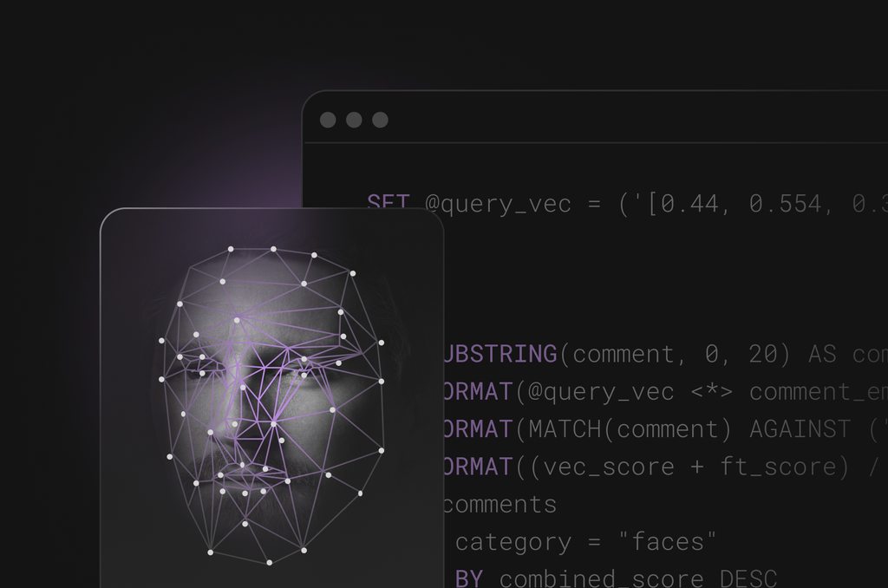The width and height of the screenshot is (888, 588).
Task: Click the 'comments' table name line
Action: (500, 505)
